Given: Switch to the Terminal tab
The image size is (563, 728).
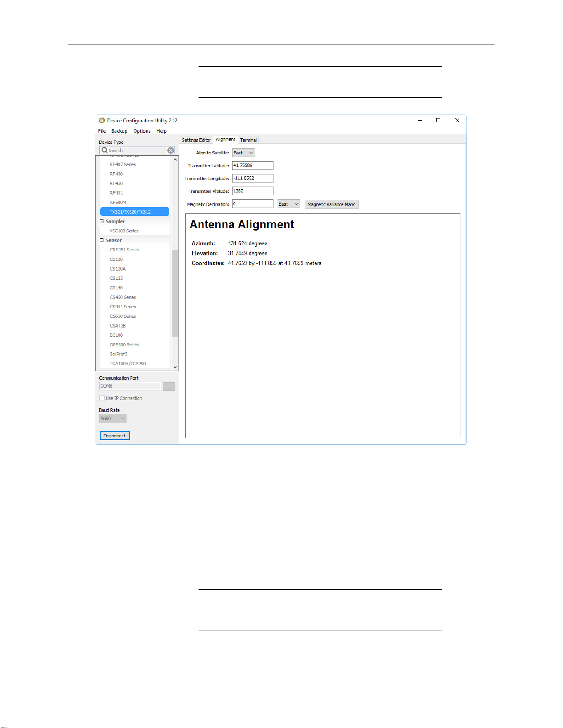Looking at the screenshot, I should [x=248, y=140].
